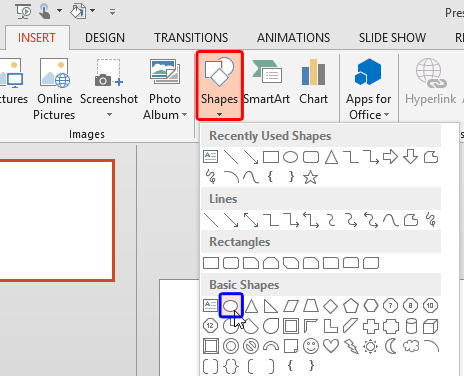Click the Photo Album icon
This screenshot has width=464, height=376.
pyautogui.click(x=165, y=72)
